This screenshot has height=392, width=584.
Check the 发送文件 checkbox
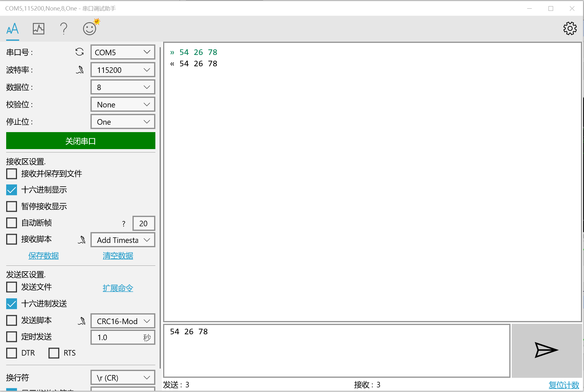[12, 287]
